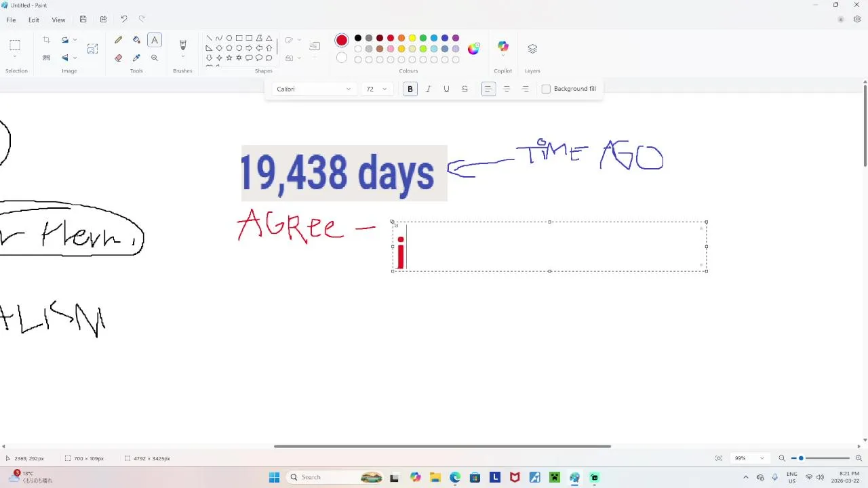Image resolution: width=868 pixels, height=488 pixels.
Task: Select the primary Colour 1 red circle
Action: pos(342,41)
